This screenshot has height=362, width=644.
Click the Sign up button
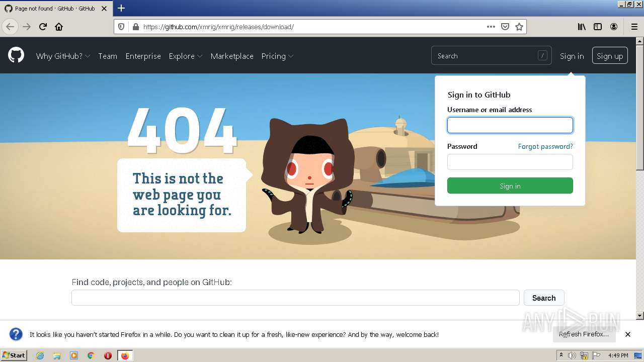[610, 56]
